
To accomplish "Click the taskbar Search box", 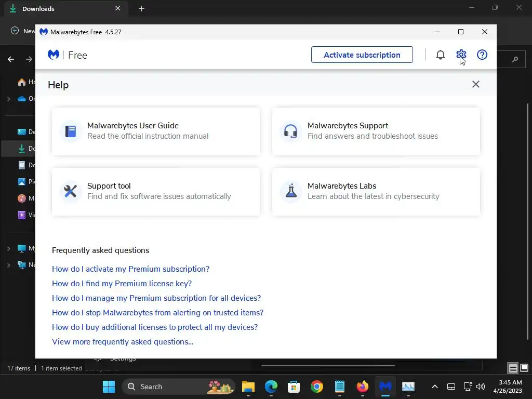I will coord(179,387).
